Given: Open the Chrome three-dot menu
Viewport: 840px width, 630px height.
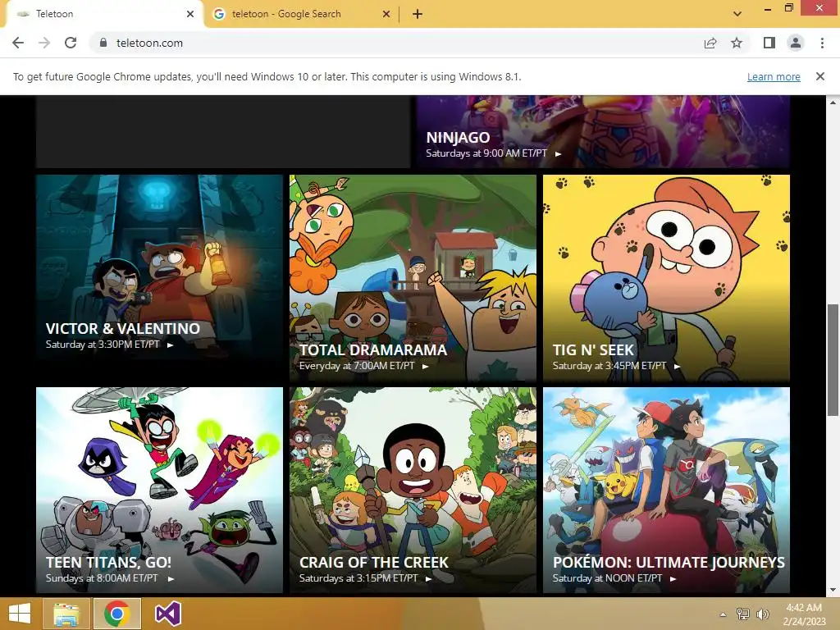Looking at the screenshot, I should point(822,43).
